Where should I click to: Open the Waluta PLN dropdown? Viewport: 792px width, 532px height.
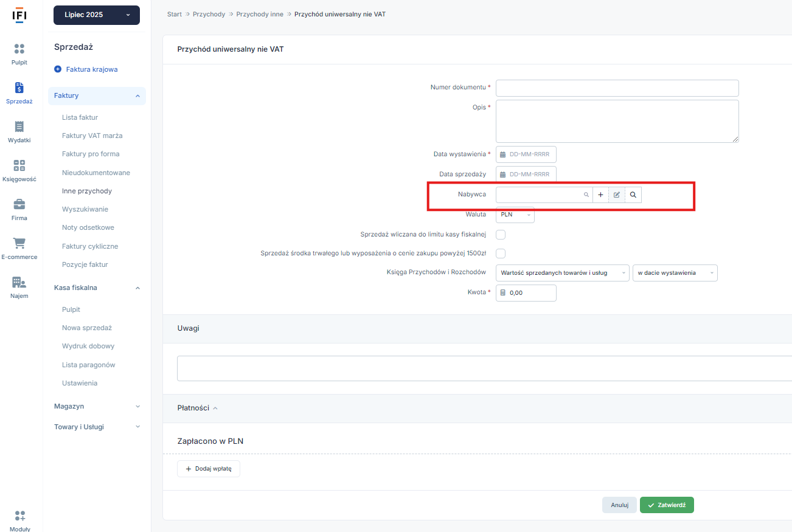click(515, 215)
